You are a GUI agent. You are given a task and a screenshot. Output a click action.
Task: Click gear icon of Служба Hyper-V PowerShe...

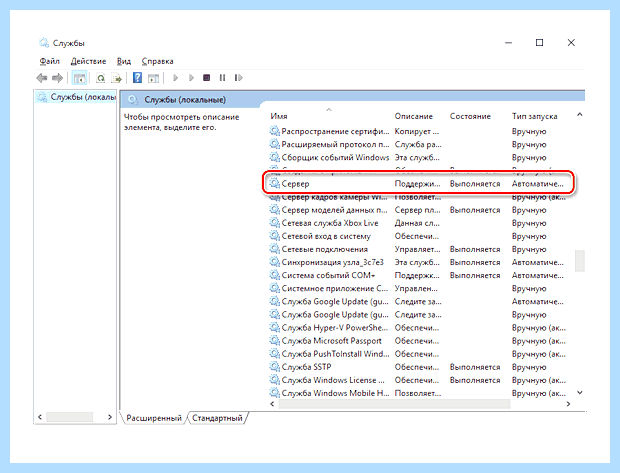pos(274,327)
